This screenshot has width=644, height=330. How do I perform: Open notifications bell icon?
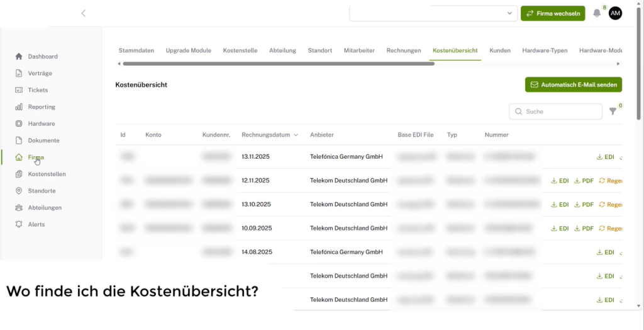tap(597, 13)
